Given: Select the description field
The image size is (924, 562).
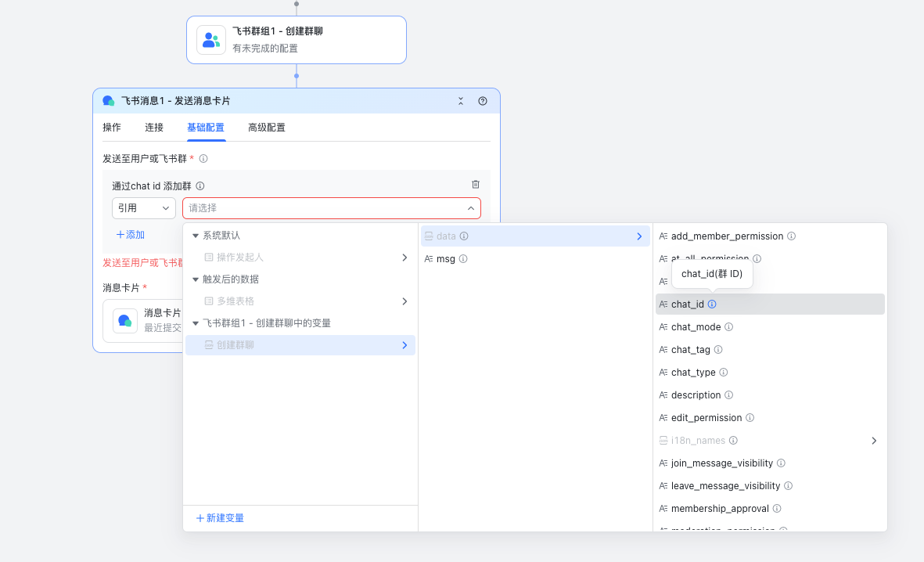Looking at the screenshot, I should click(x=696, y=395).
